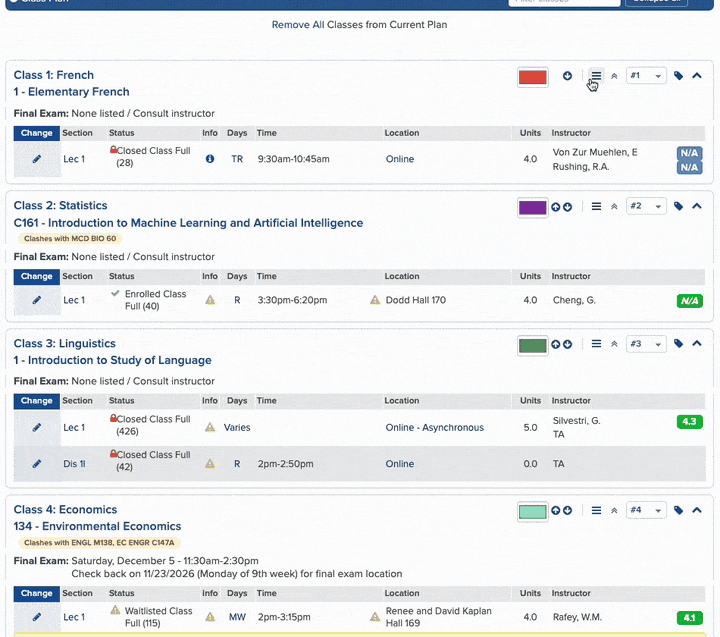Click the hamburger list icon for French class
The height and width of the screenshot is (637, 720).
point(596,75)
